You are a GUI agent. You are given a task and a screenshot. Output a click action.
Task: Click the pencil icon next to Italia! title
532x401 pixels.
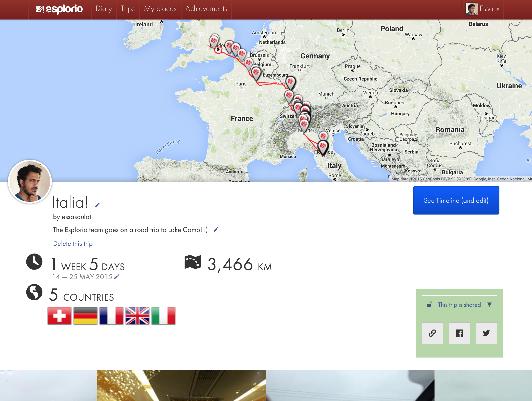coord(97,205)
